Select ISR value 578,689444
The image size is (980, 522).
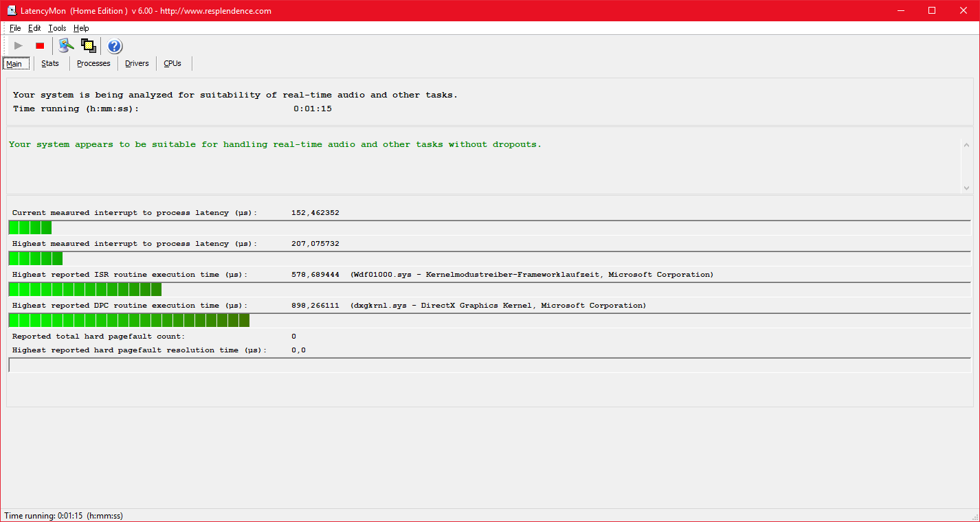click(x=315, y=275)
